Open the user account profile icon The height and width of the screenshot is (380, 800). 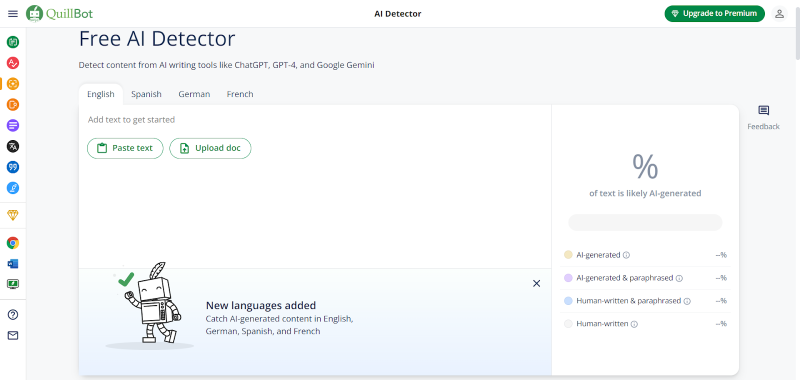coord(779,14)
